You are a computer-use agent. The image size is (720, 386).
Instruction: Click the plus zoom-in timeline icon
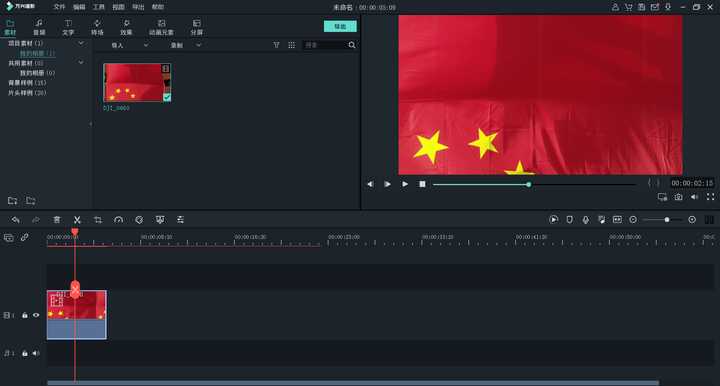coord(692,220)
